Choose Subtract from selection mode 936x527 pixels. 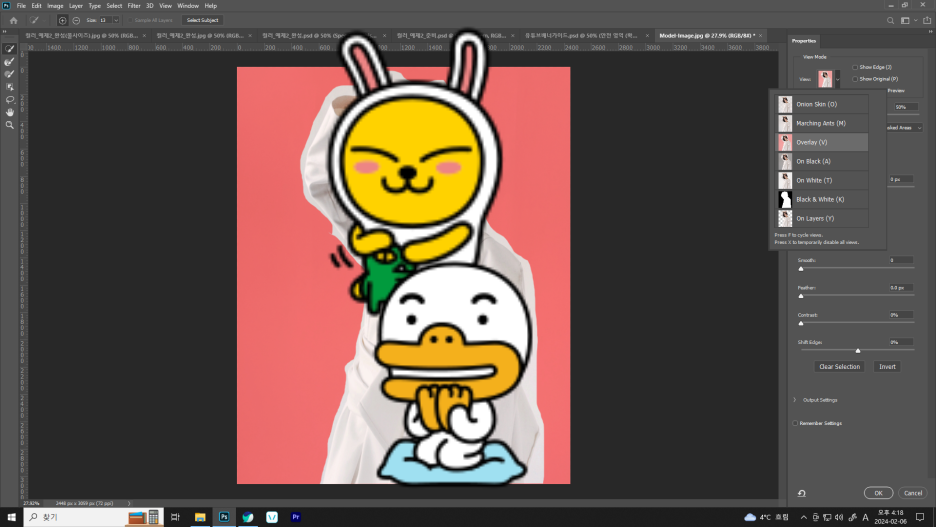pos(76,20)
